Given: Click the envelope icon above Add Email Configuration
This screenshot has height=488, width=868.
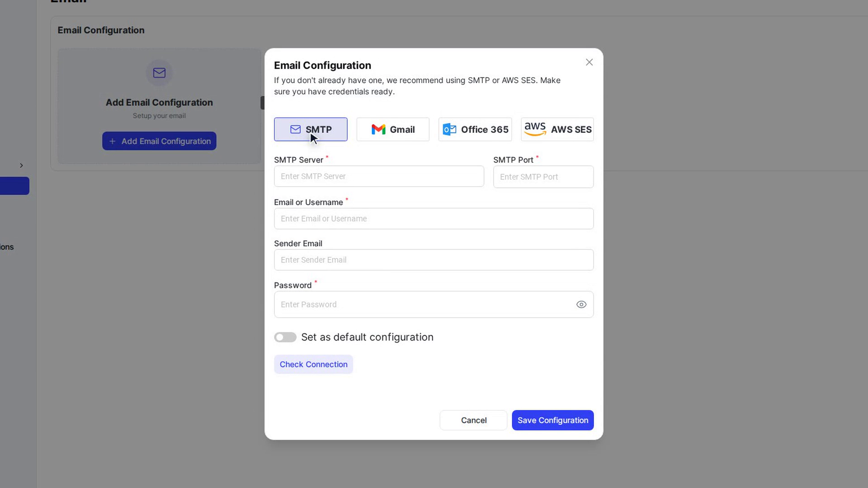Looking at the screenshot, I should (x=159, y=73).
